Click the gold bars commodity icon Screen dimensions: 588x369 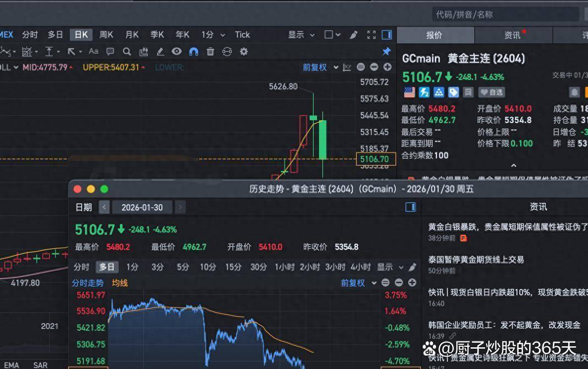(x=439, y=92)
